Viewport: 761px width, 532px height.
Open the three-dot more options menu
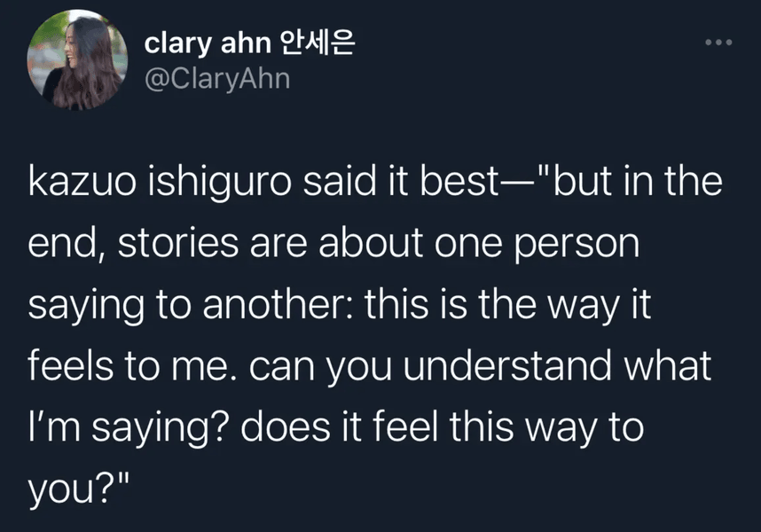point(718,43)
